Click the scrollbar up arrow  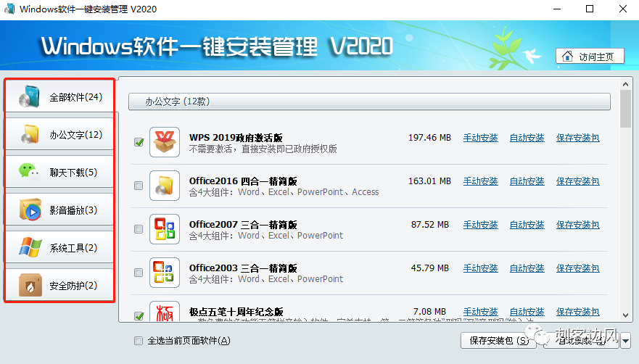coord(625,84)
